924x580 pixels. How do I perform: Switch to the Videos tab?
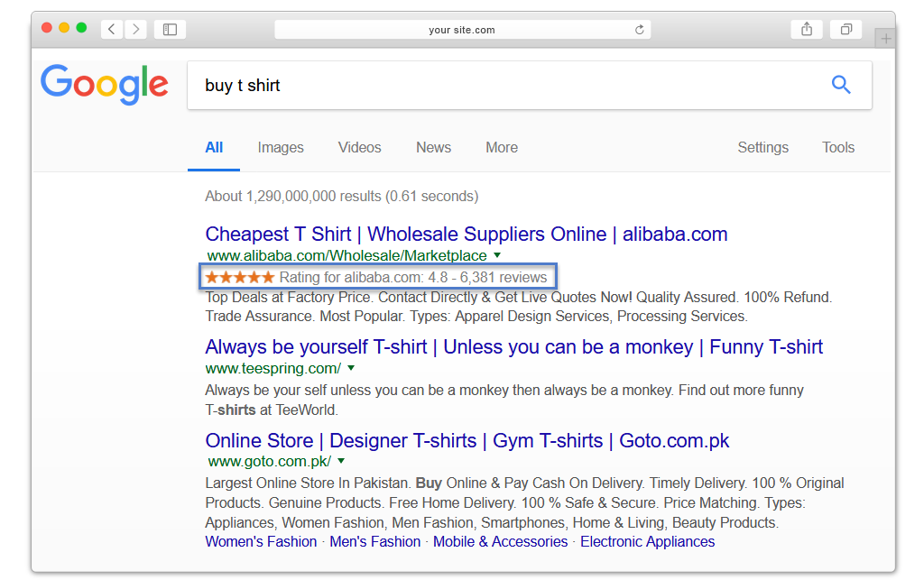click(x=359, y=148)
